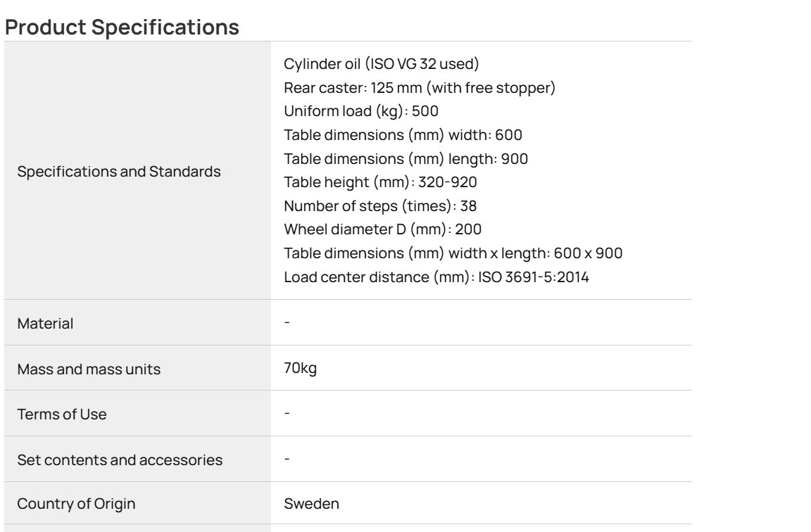Click Table dimensions length: 900 line

406,159
